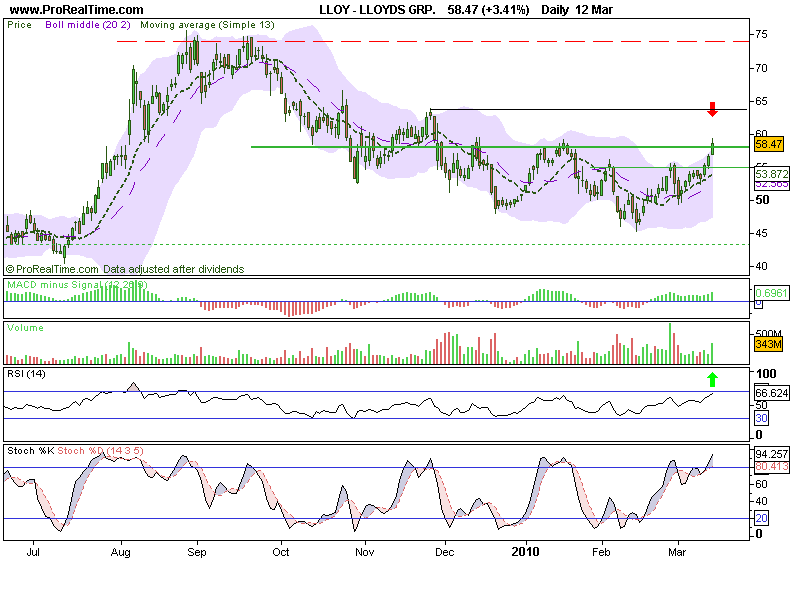Click the 'LLOY - LLOYDS GRP.' title
The image size is (800, 600).
pos(378,10)
